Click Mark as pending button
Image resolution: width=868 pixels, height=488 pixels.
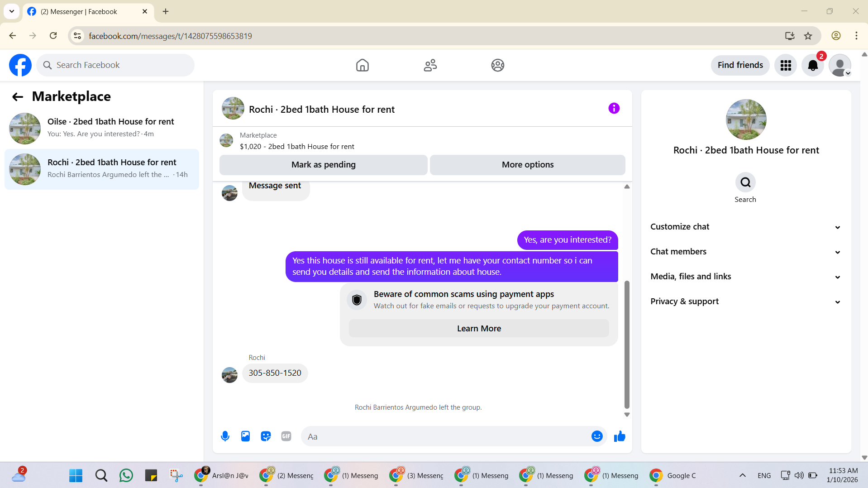[323, 165]
